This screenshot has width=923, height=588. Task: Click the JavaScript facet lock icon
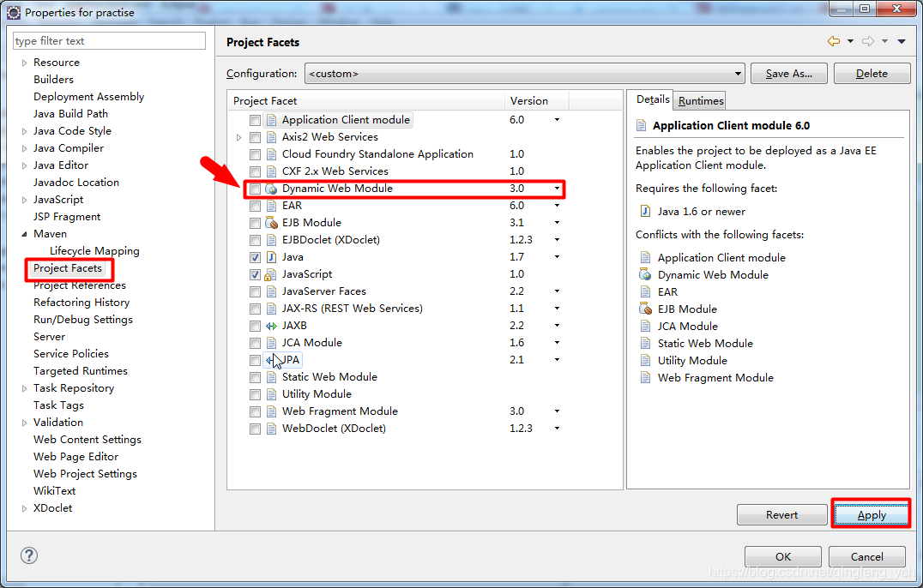point(270,274)
